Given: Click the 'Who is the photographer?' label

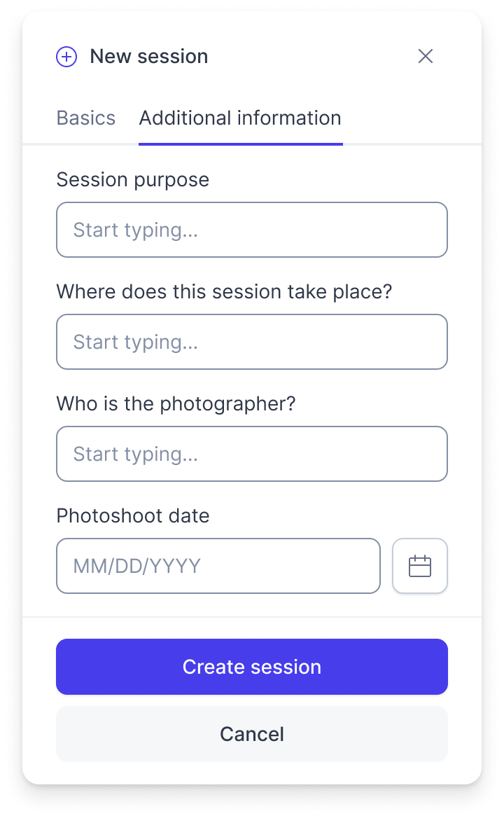Looking at the screenshot, I should pos(176,404).
